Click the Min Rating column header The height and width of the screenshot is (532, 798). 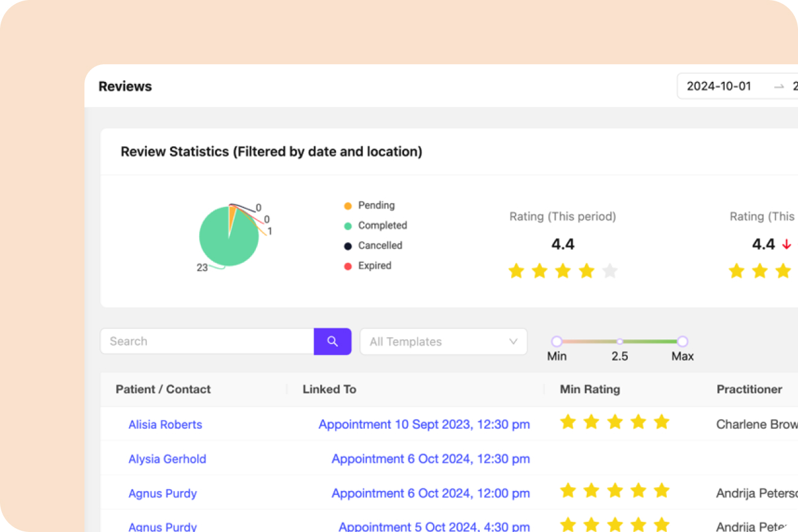(590, 390)
